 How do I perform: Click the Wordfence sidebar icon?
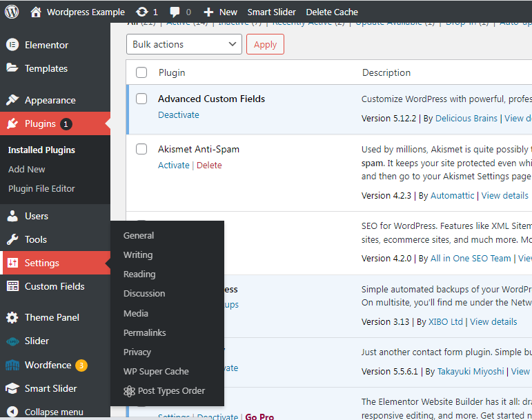(12, 365)
